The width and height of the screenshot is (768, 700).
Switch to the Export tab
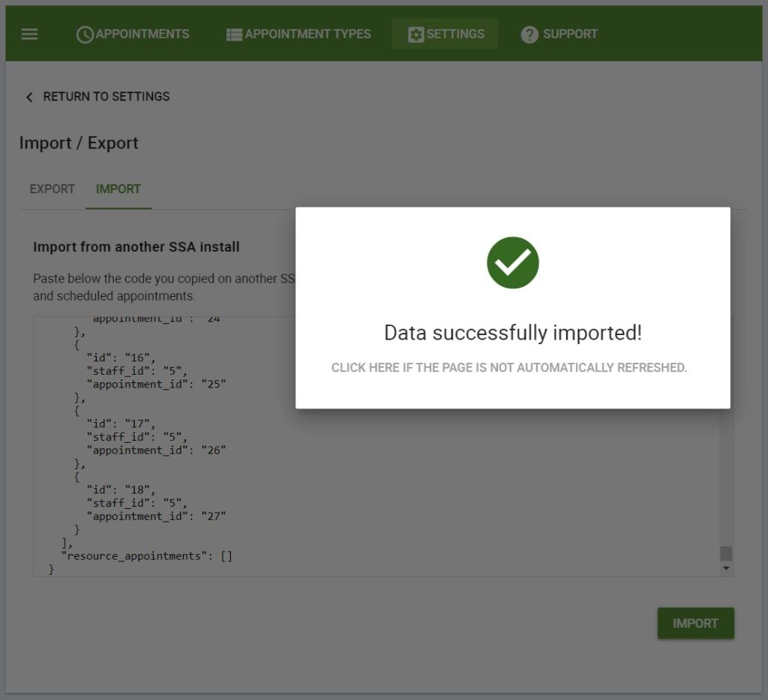click(52, 189)
